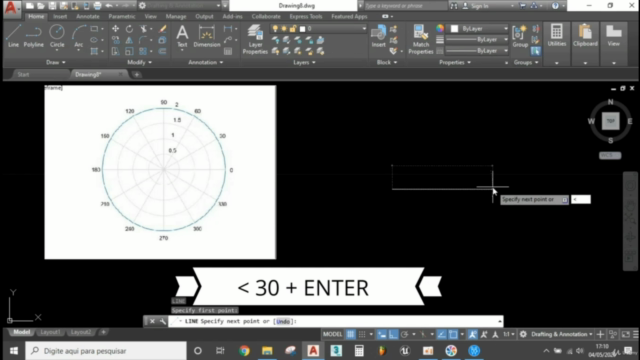
Task: Select the Arc tool
Action: (x=78, y=36)
